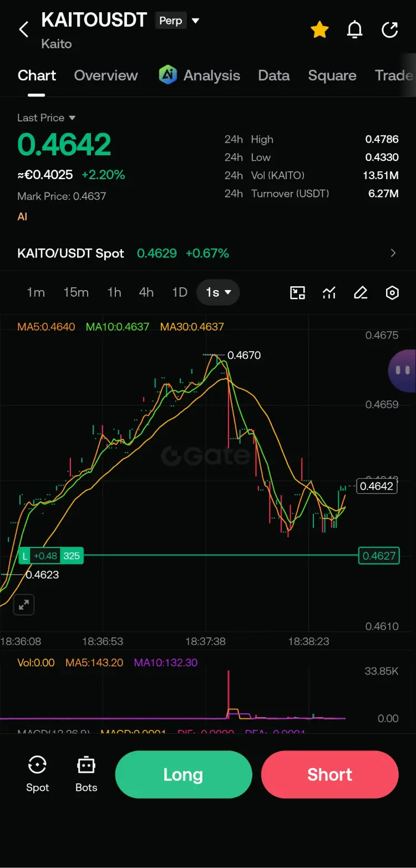Open price alert bell icon
This screenshot has width=416, height=868.
pyautogui.click(x=355, y=29)
